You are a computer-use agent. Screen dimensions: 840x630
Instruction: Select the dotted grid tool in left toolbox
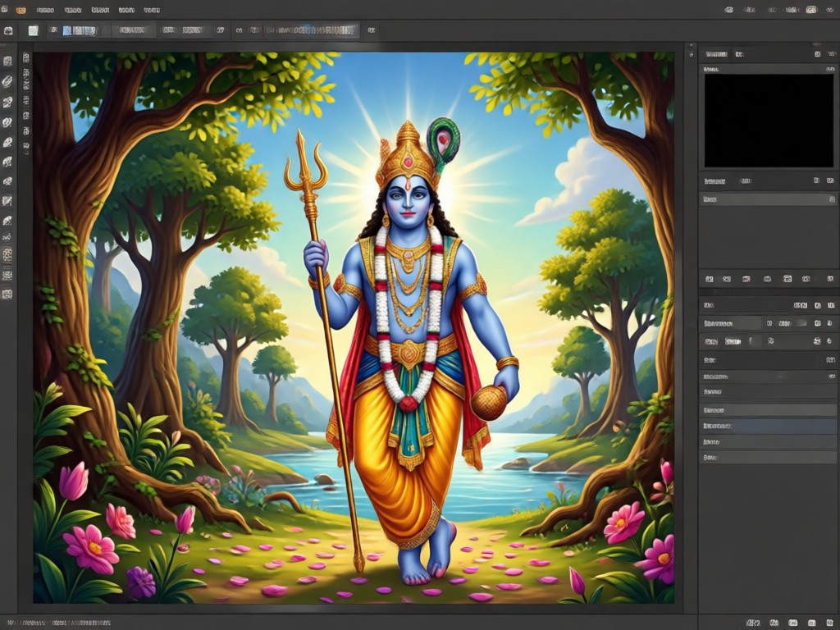click(7, 254)
